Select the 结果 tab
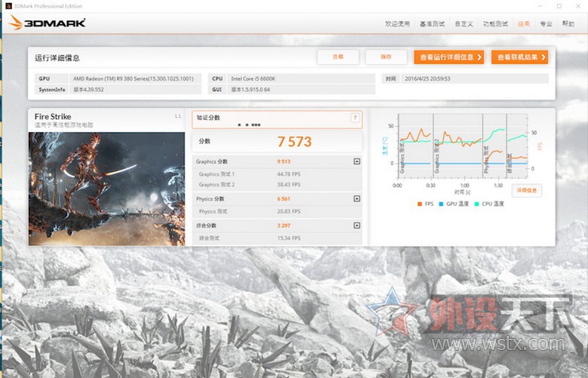This screenshot has height=378, width=588. (523, 23)
